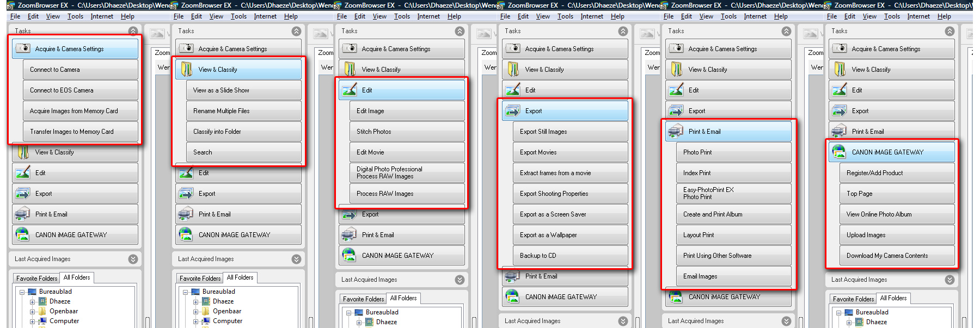
Task: Click Rename Multiple Files button
Action: click(244, 111)
